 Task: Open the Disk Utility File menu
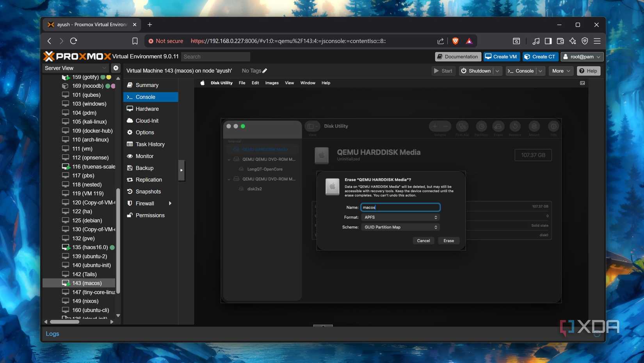coord(242,83)
